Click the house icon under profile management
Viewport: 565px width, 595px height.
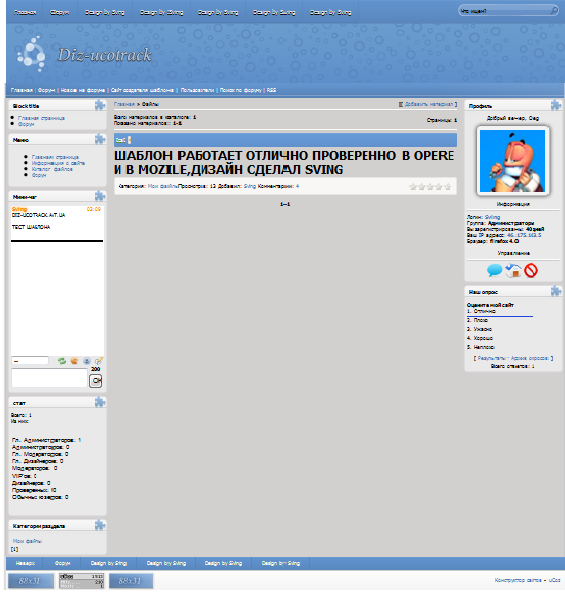point(513,271)
